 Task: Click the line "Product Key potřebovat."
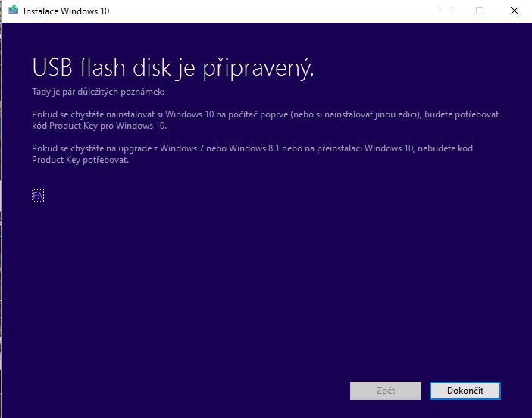tap(80, 161)
